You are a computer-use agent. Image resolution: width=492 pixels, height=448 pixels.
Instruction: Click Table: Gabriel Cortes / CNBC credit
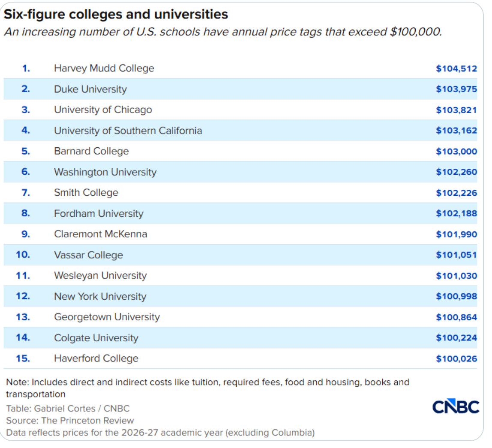click(68, 409)
